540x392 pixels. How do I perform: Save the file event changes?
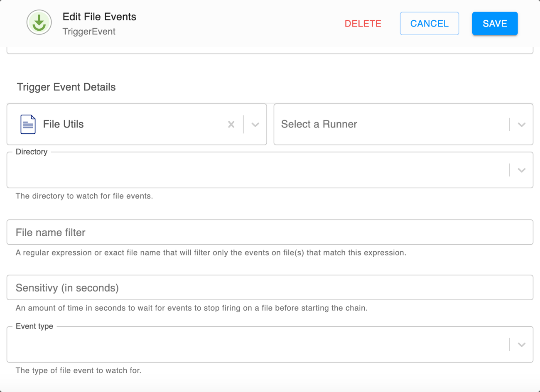495,24
